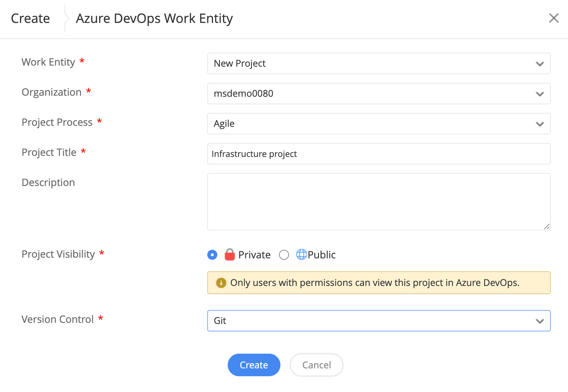This screenshot has width=568, height=392.
Task: Open the Work Entity dropdown
Action: tap(379, 63)
